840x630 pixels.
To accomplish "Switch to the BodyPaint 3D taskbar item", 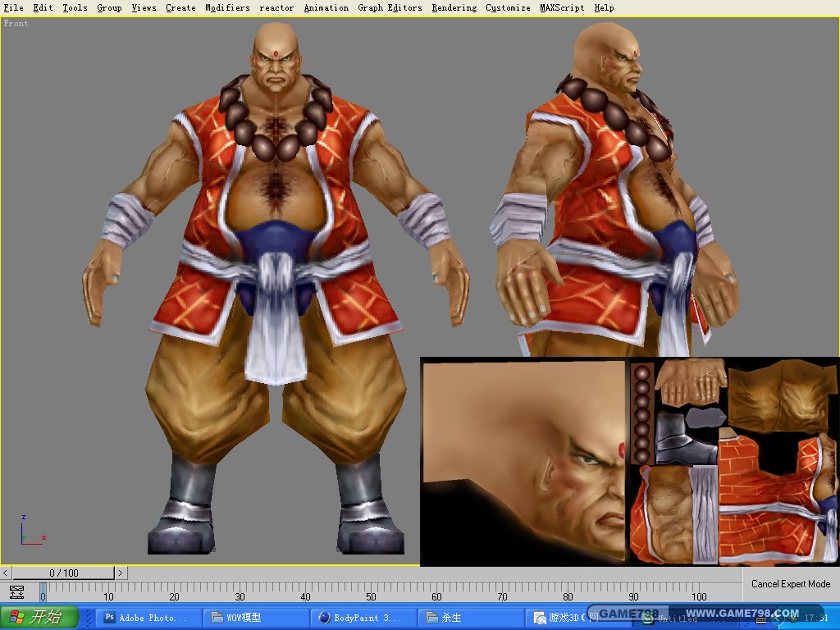I will (364, 618).
